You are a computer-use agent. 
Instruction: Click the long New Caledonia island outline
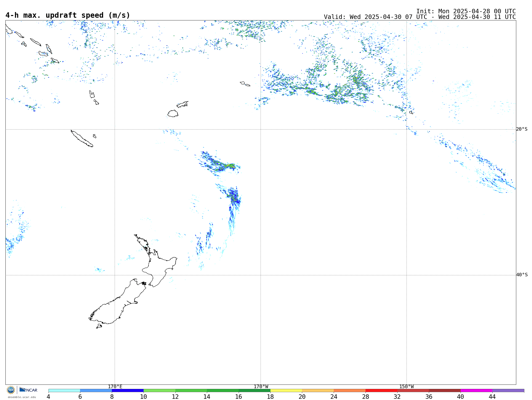[82, 138]
